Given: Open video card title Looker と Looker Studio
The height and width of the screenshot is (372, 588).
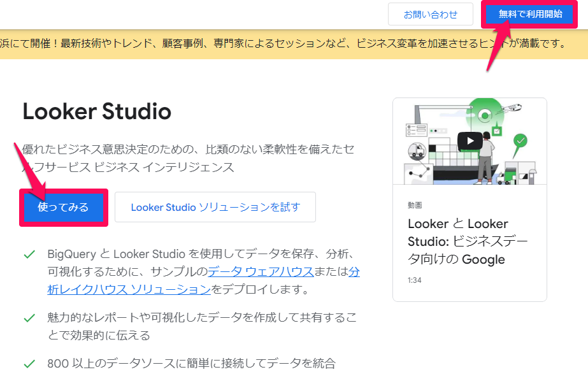Looking at the screenshot, I should click(x=467, y=241).
